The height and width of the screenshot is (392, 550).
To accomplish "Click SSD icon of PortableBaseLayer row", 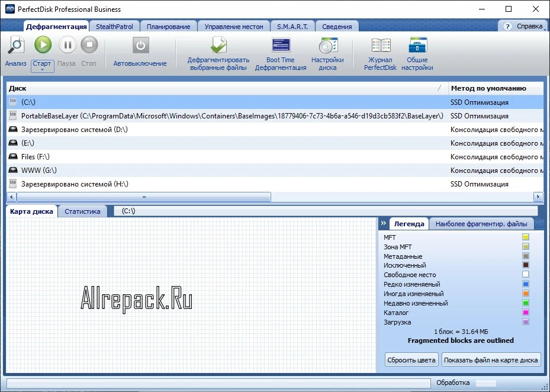I will point(13,115).
